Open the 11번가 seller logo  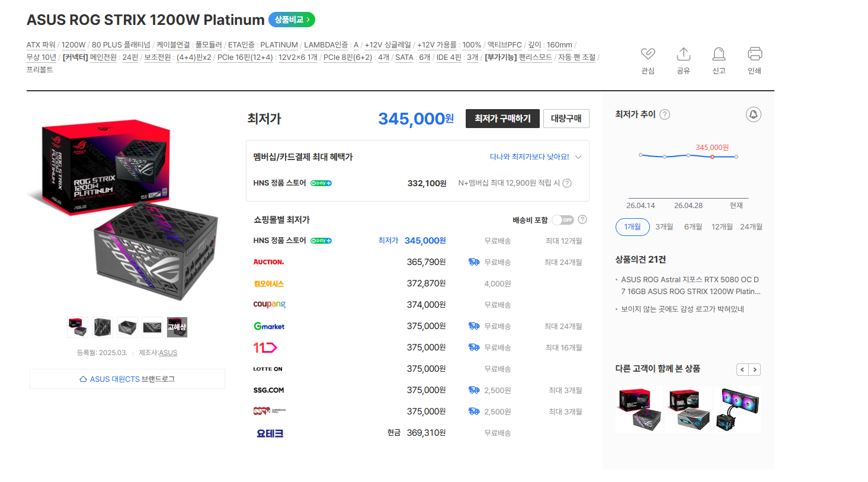click(265, 347)
